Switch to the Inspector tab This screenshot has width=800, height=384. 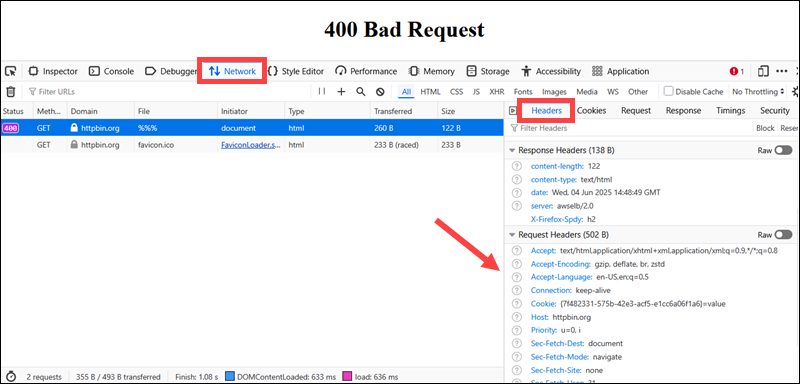tap(53, 71)
